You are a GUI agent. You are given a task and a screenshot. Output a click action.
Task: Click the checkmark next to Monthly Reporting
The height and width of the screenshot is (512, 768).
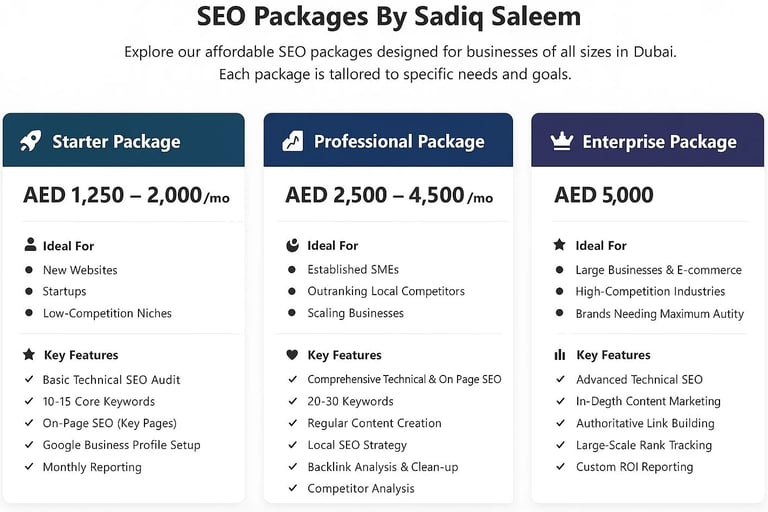pos(29,467)
